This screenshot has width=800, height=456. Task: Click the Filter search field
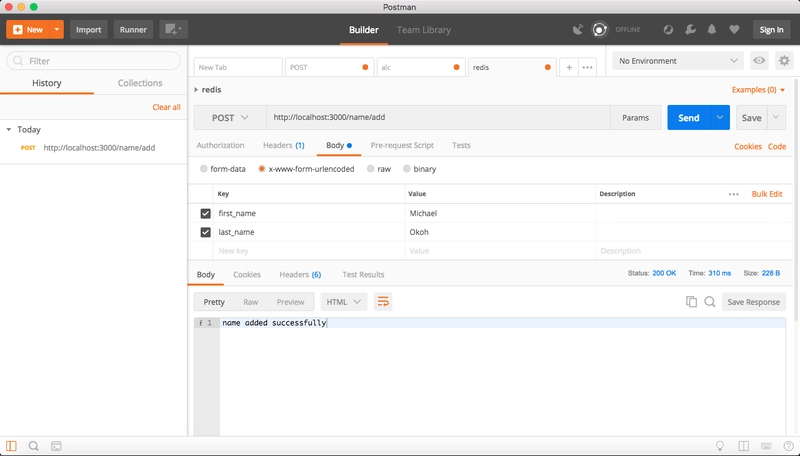[x=93, y=61]
